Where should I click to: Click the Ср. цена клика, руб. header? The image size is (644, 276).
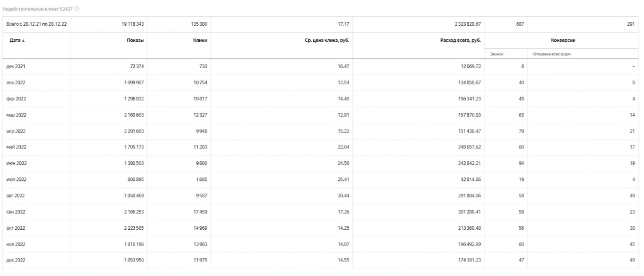click(327, 40)
